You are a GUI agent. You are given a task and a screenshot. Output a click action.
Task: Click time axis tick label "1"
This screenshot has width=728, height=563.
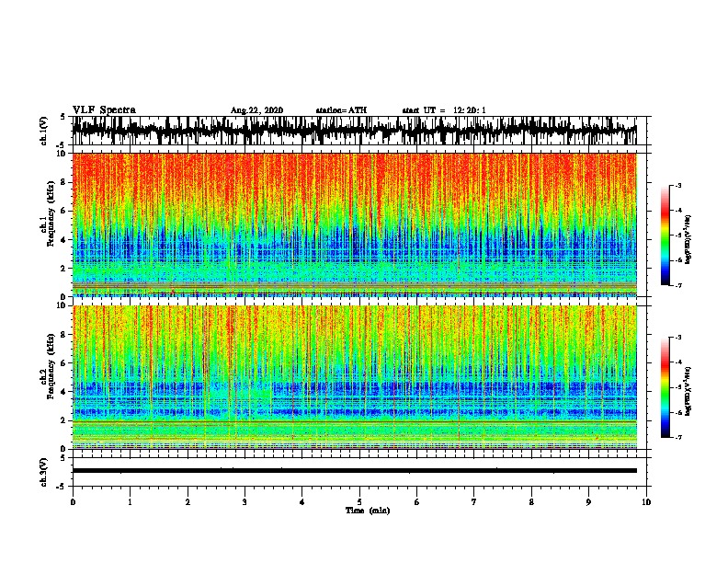(x=130, y=502)
